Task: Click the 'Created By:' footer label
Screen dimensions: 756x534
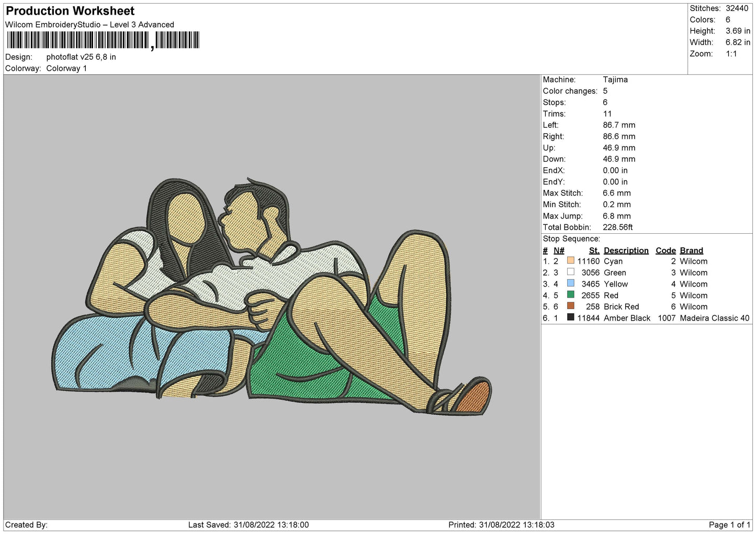Action: coord(26,525)
